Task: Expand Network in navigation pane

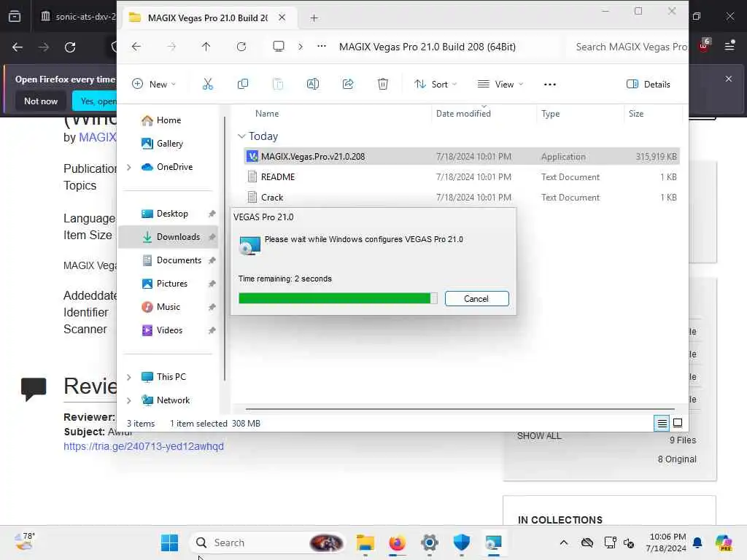Action: [x=128, y=400]
